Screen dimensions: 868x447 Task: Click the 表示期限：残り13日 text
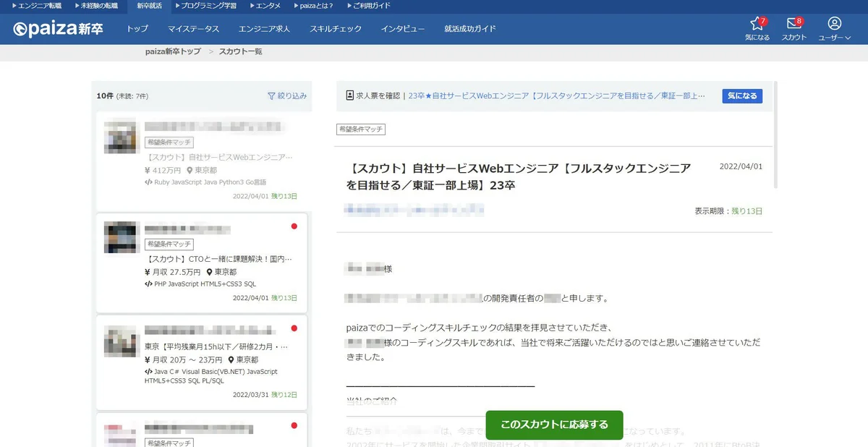pyautogui.click(x=728, y=211)
